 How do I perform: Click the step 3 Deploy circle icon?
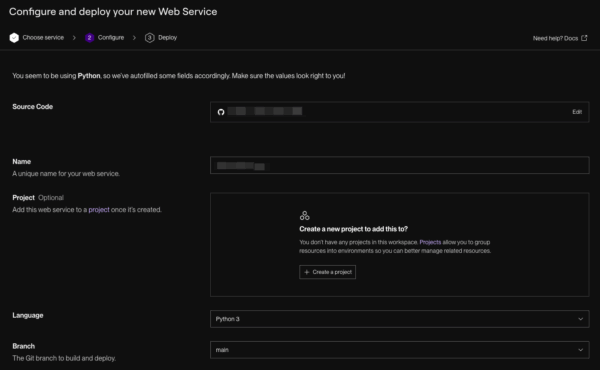point(150,37)
